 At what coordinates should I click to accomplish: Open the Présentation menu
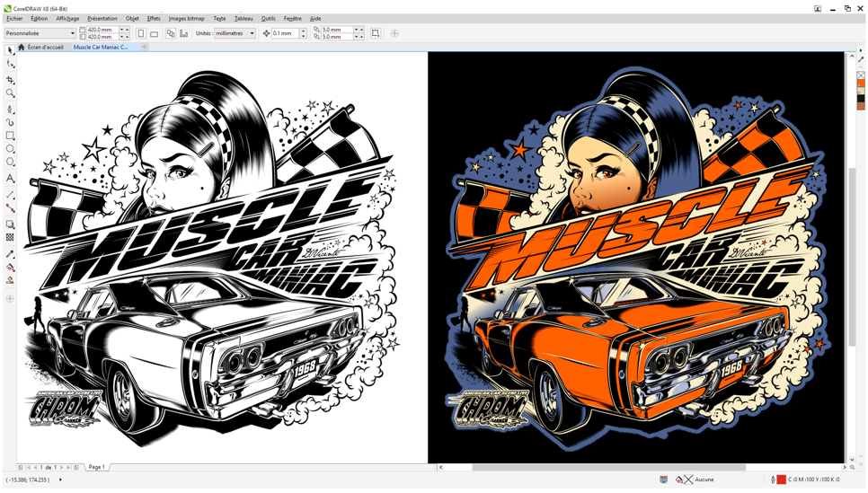click(x=102, y=18)
